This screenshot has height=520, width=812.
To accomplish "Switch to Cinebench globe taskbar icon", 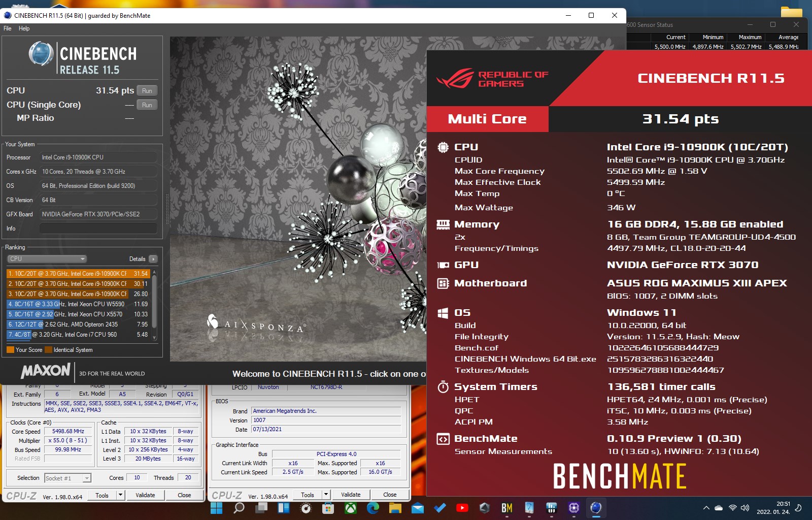I will pyautogui.click(x=596, y=508).
